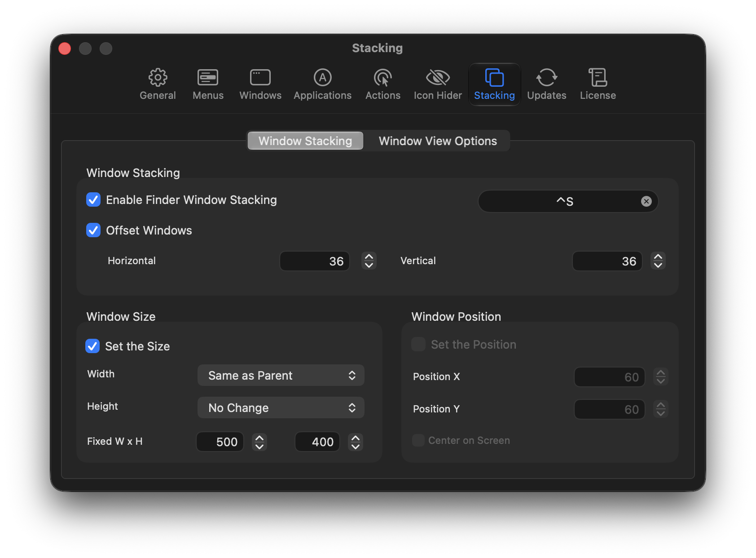Open the Applications preferences pane

(322, 84)
